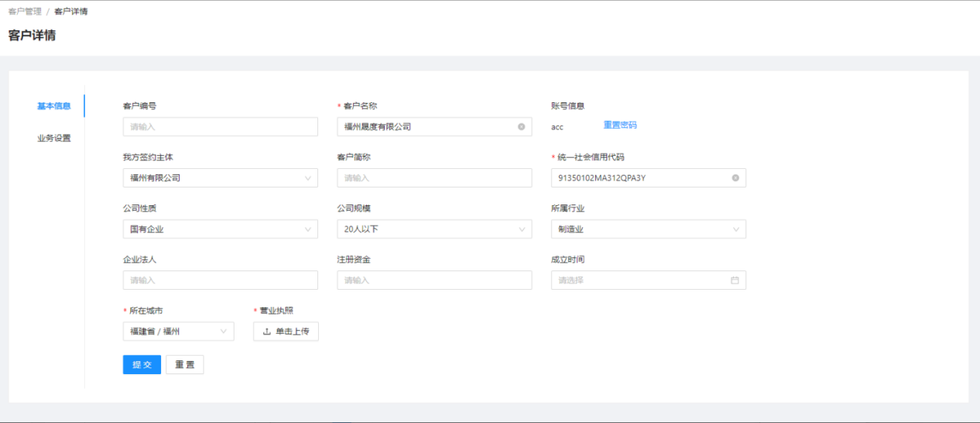Click the 单击上传 license upload button

(286, 332)
